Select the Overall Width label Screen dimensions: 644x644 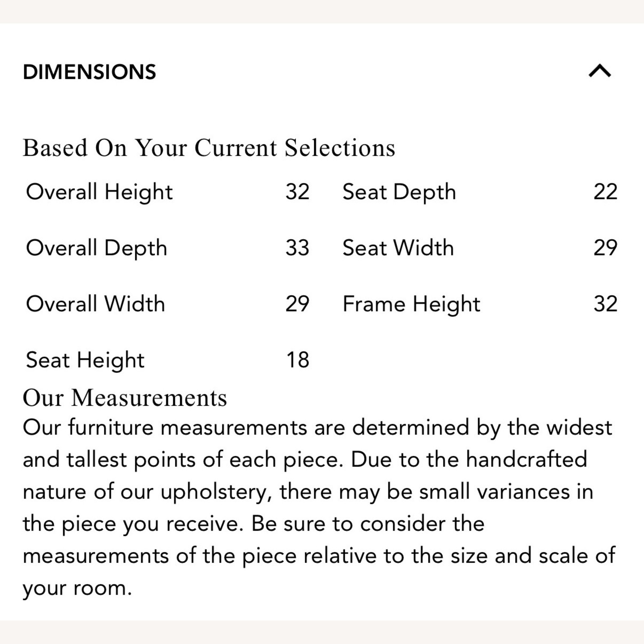pos(95,304)
